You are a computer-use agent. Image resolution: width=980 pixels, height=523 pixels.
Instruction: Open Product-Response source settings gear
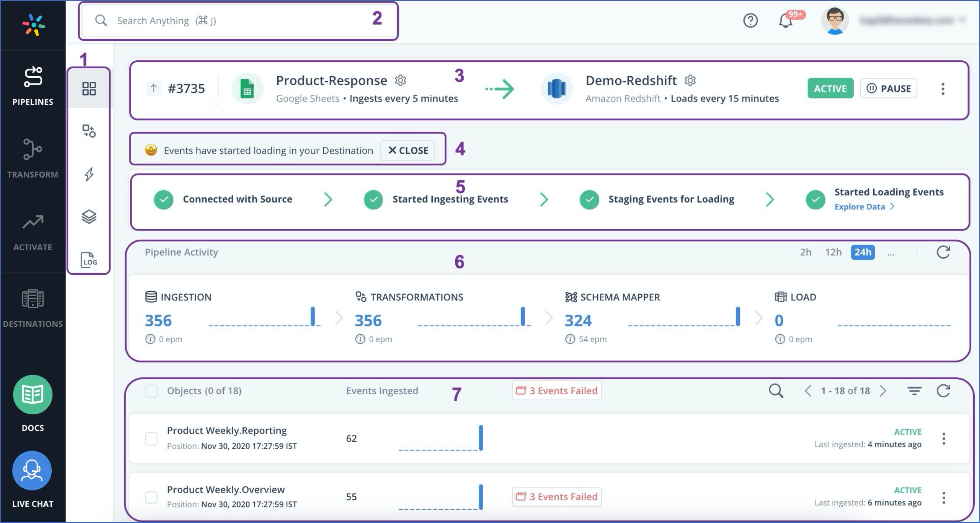(401, 80)
